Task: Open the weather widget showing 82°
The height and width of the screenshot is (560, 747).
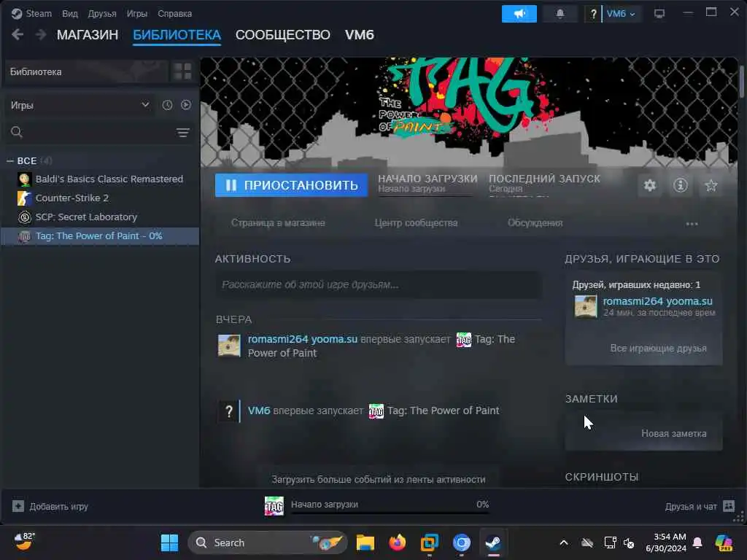Action: click(23, 542)
